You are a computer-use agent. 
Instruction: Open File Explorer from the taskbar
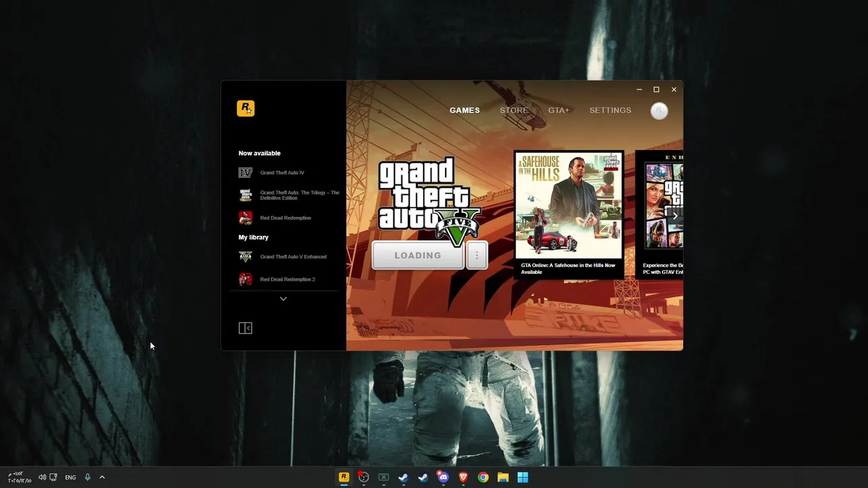tap(502, 477)
